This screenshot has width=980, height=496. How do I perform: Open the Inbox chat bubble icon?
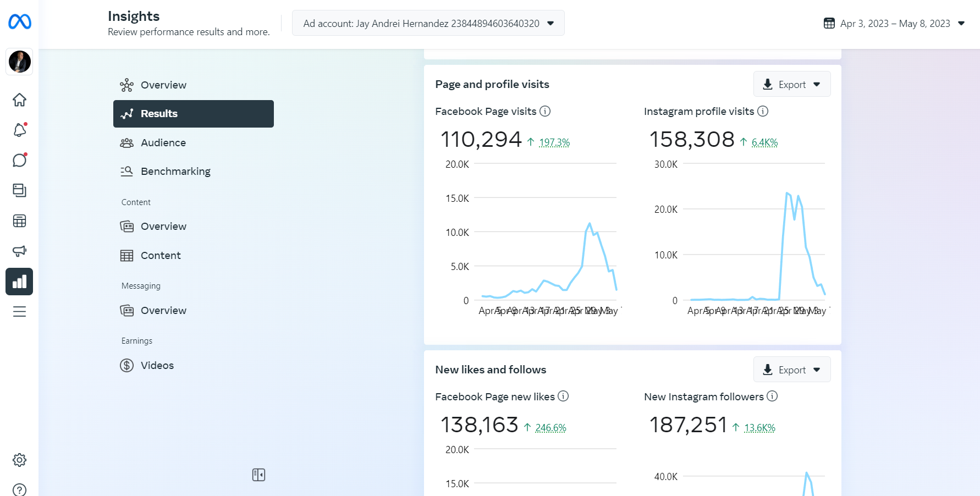point(20,160)
